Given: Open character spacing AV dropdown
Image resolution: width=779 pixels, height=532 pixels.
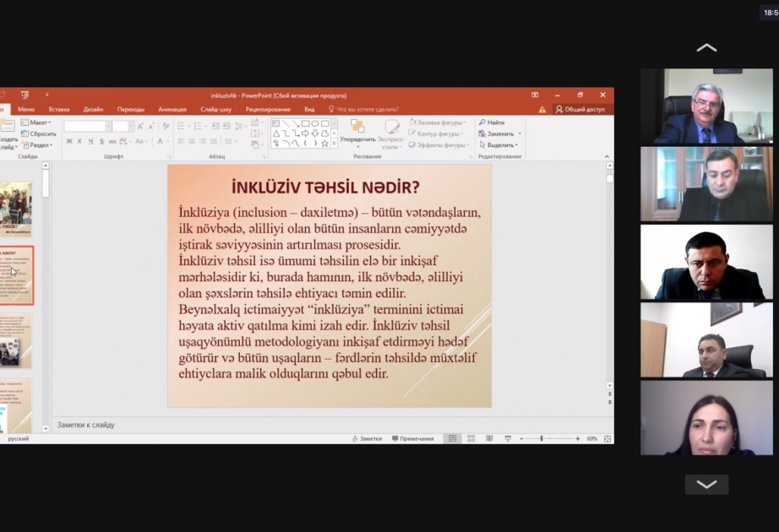Looking at the screenshot, I should tap(124, 142).
